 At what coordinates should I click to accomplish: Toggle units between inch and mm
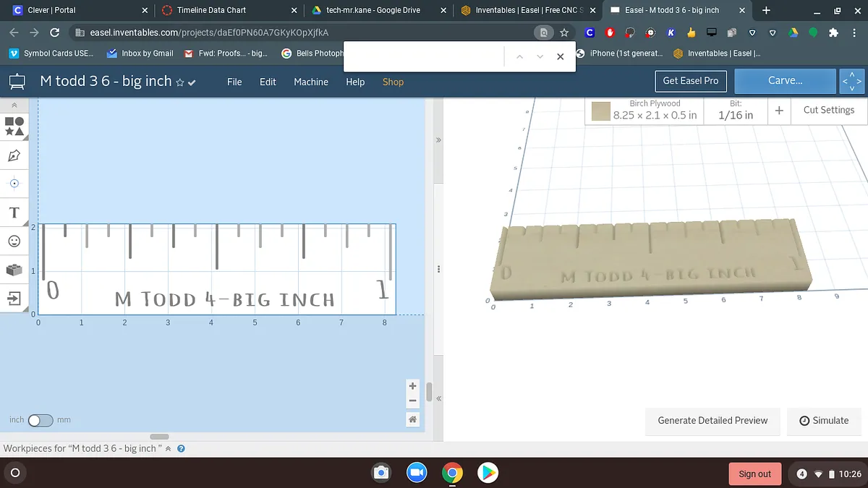coord(40,420)
